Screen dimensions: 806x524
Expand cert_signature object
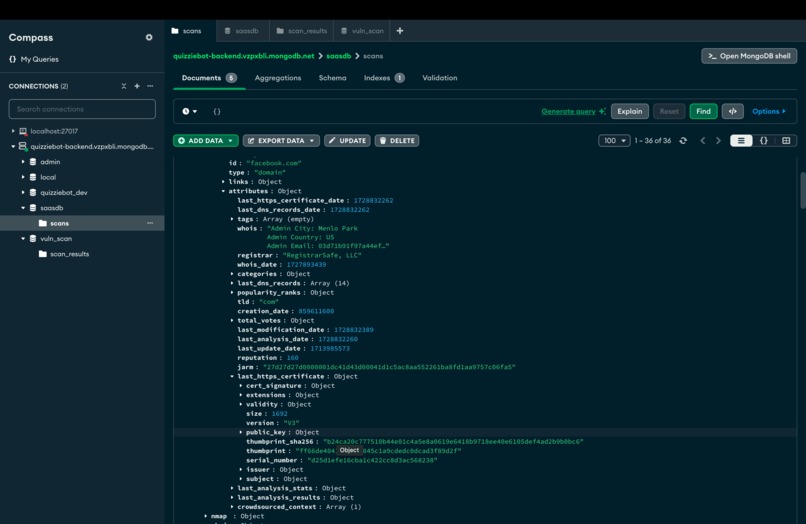coord(241,386)
